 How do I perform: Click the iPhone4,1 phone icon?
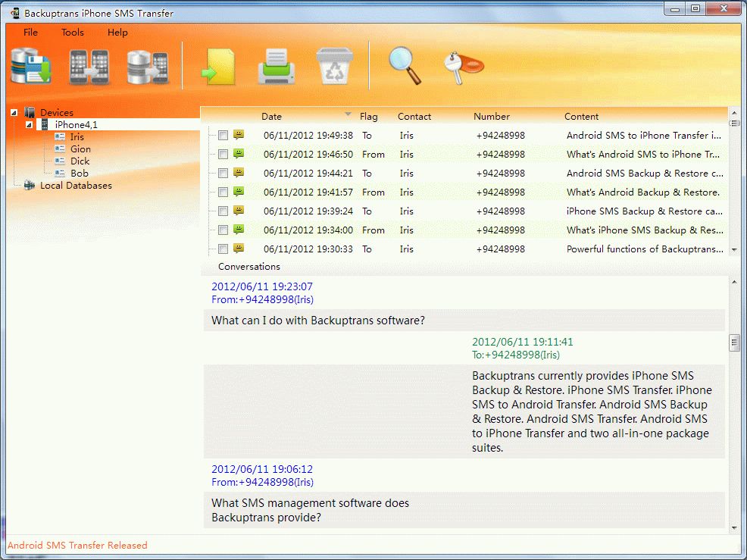coord(45,125)
